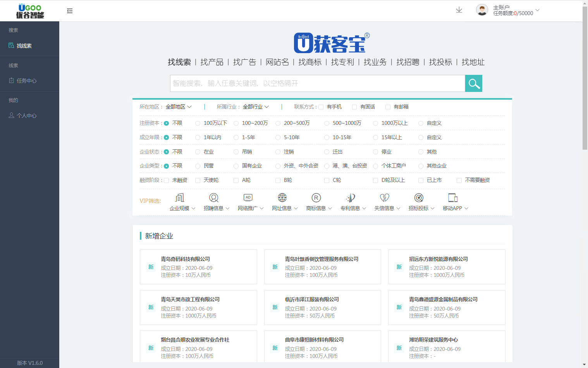
Task: Check the A轮 funding stage checkbox
Action: (236, 180)
